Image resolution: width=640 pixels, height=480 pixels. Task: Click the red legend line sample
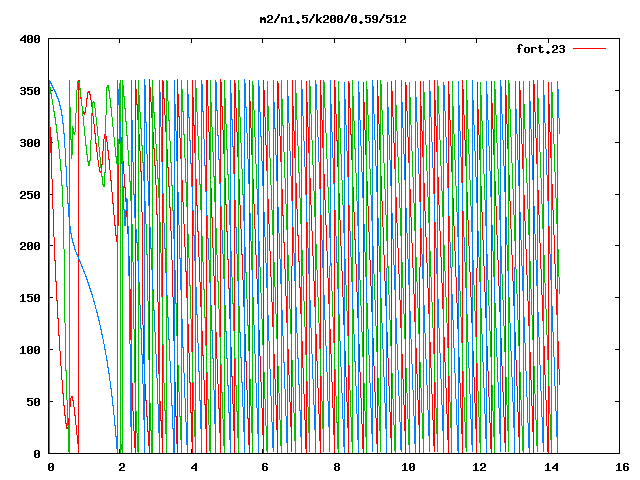589,49
